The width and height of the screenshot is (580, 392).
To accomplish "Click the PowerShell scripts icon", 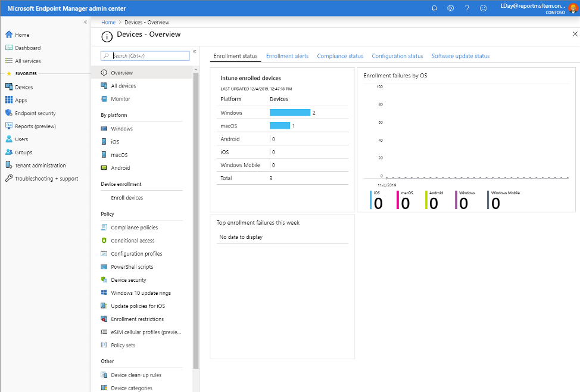I will [104, 266].
